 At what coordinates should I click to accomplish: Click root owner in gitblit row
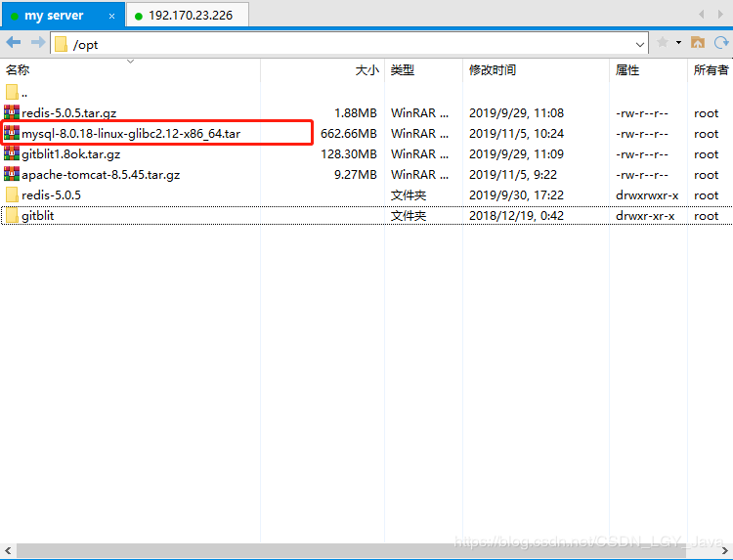pyautogui.click(x=706, y=216)
